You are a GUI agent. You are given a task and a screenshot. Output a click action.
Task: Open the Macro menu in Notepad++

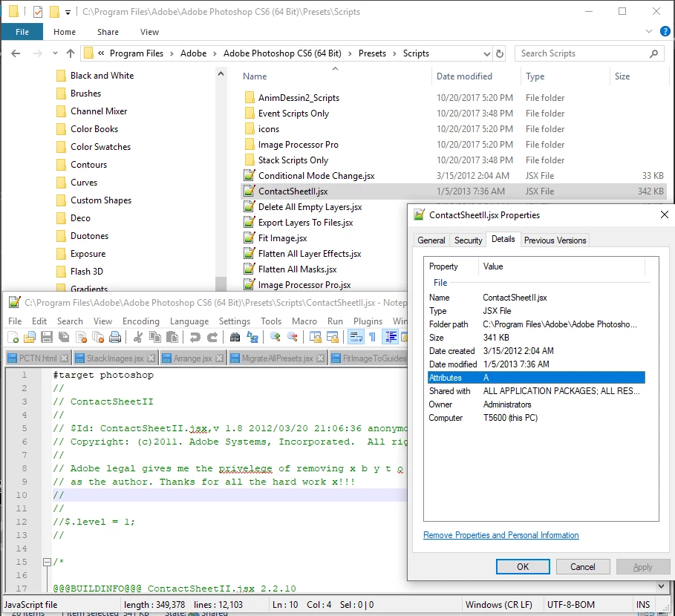point(304,321)
